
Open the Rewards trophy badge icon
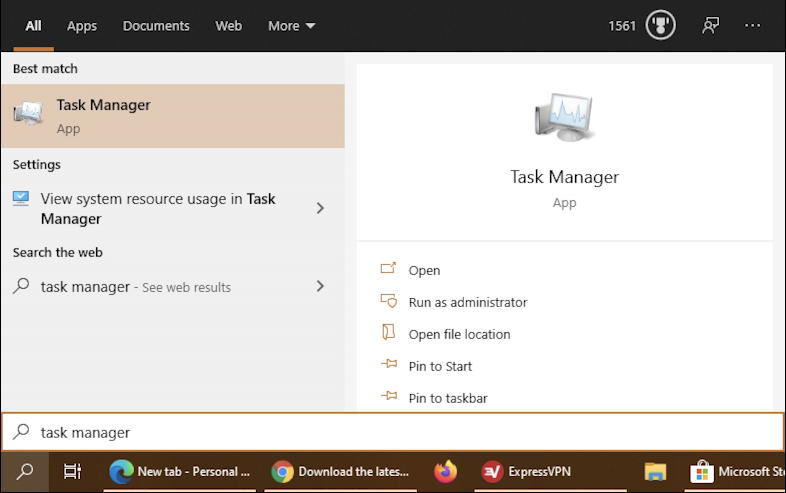[660, 25]
